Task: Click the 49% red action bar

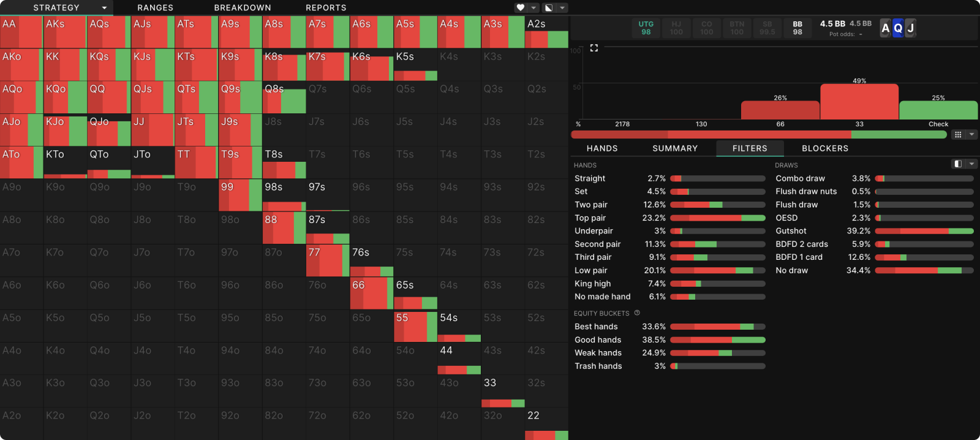Action: coord(859,102)
